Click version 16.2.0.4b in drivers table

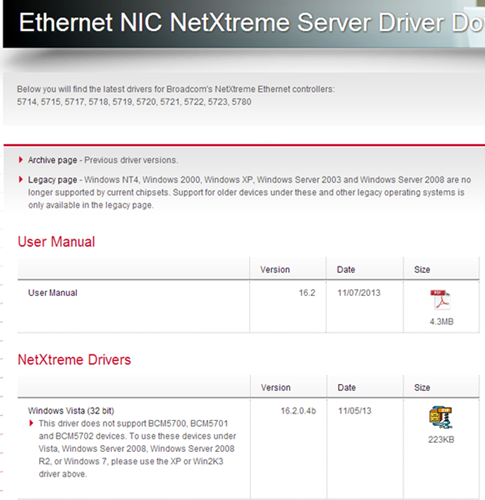tap(298, 411)
